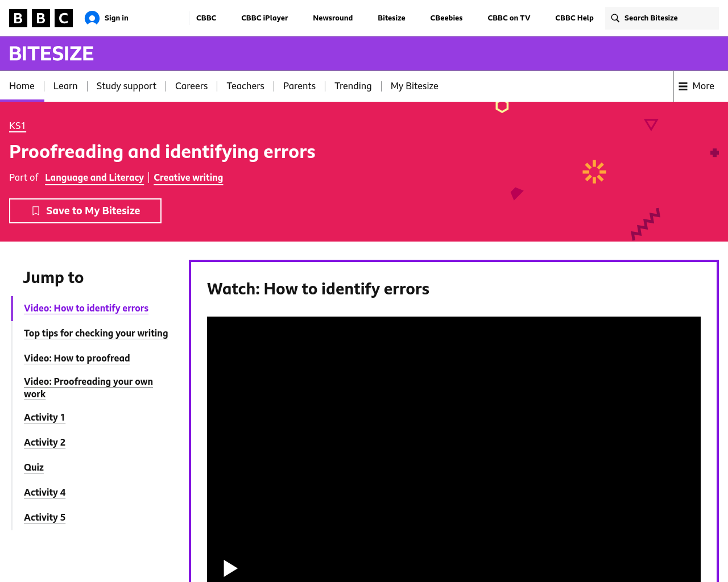Select the Home tab
This screenshot has height=582, width=728.
point(22,86)
